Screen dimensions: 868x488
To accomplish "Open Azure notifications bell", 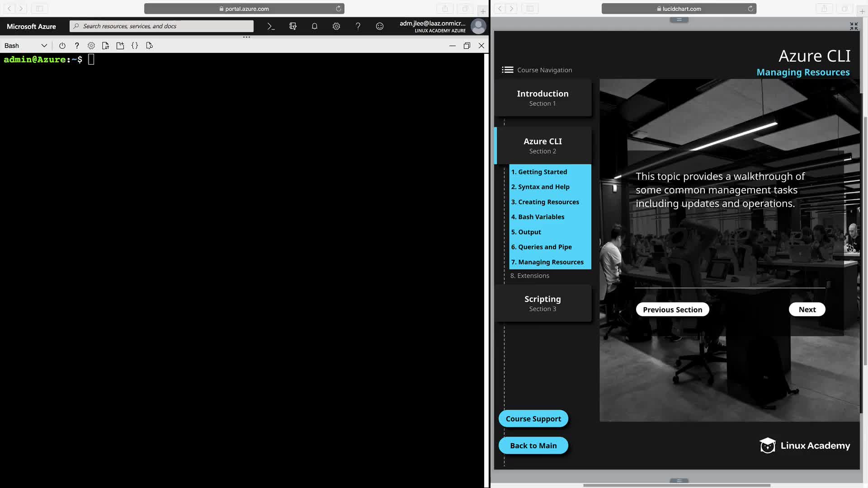I will pos(315,26).
